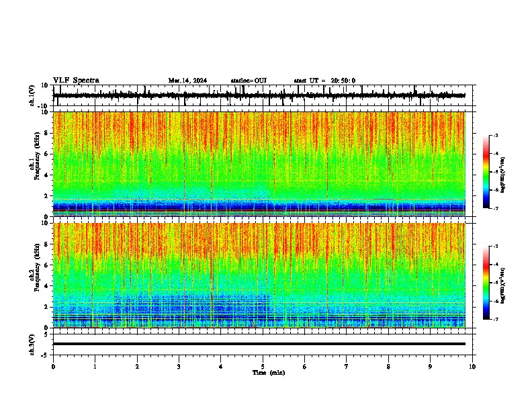Click the ch.1 frequency axis "6" tick label
This screenshot has width=532, height=411.
tap(46, 154)
